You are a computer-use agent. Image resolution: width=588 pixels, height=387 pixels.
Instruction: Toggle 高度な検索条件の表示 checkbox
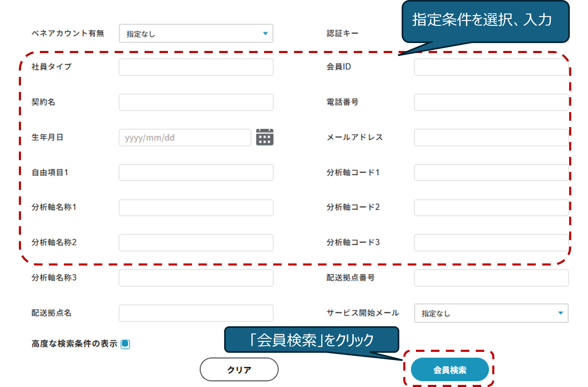coord(125,344)
